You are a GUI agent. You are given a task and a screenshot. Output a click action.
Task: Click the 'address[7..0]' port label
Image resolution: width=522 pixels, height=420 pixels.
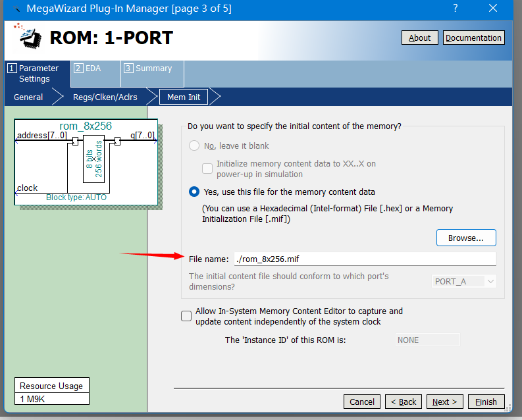[42, 136]
